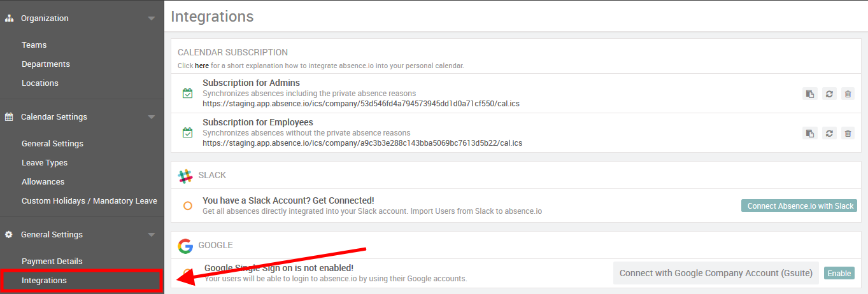Open the 'here' calendar explanation link
The width and height of the screenshot is (868, 294).
[201, 66]
